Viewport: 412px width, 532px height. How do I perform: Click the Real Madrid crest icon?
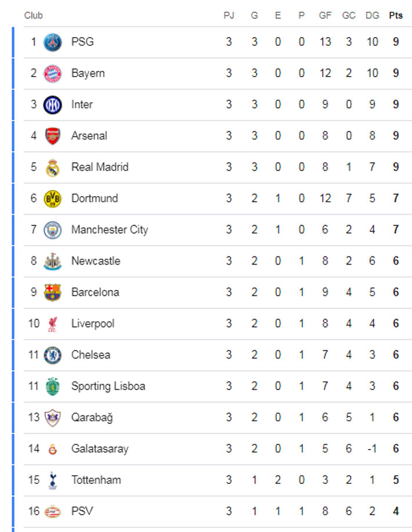tap(53, 168)
